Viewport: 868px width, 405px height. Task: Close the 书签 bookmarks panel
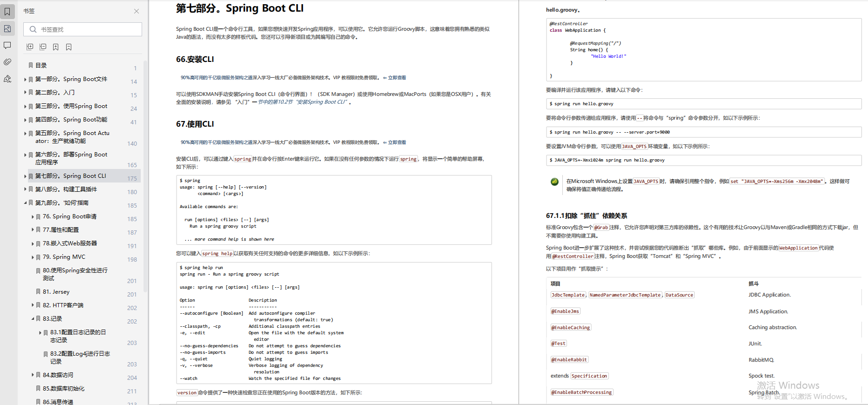[137, 11]
